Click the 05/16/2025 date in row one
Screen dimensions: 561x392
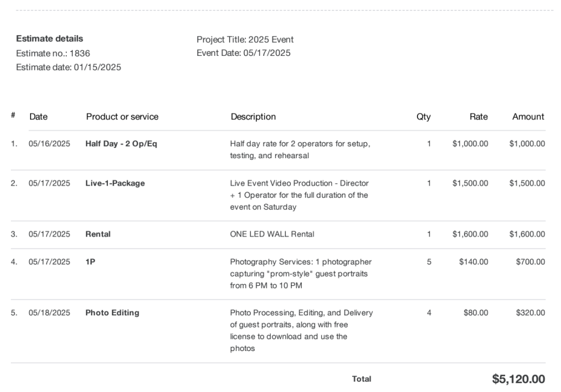pos(49,144)
